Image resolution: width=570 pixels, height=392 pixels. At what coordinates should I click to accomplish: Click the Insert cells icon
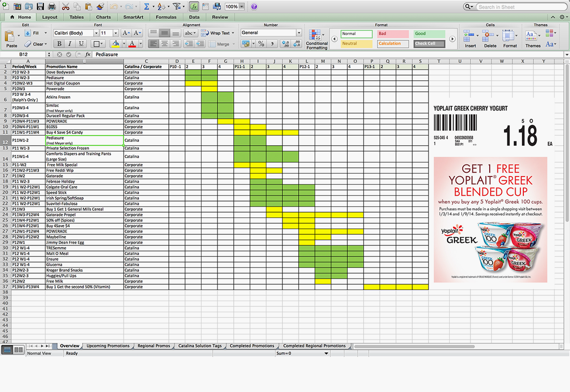(x=470, y=38)
